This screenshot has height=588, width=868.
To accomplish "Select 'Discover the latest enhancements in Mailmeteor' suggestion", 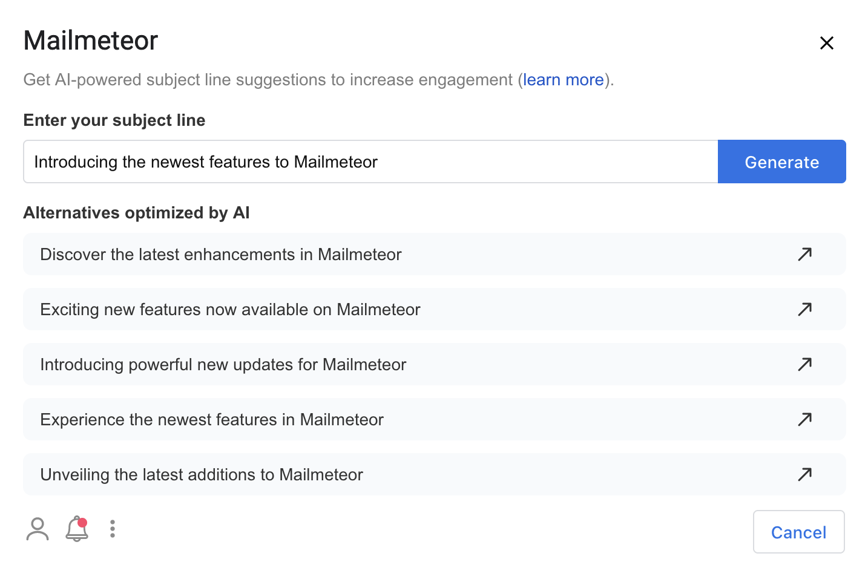I will click(x=434, y=254).
